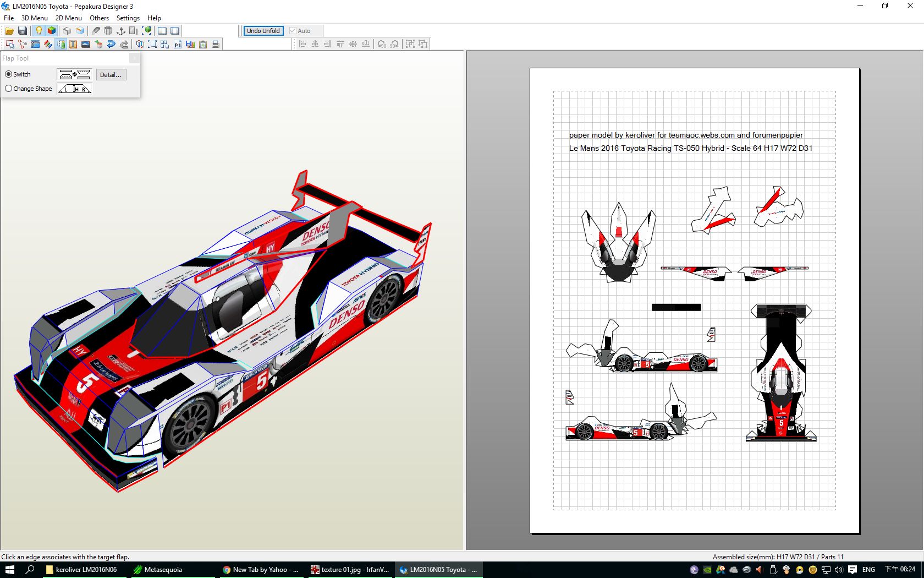
Task: Select the colored pencils edge color tool
Action: pyautogui.click(x=48, y=44)
